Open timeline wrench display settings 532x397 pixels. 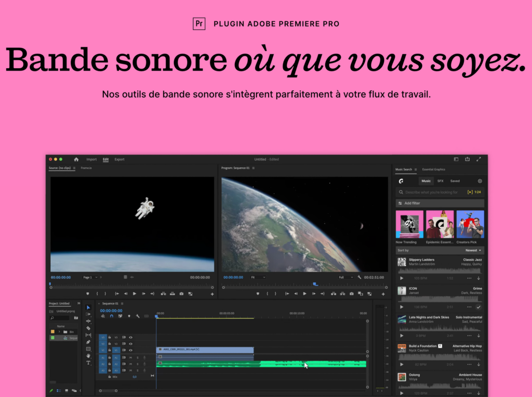(x=138, y=316)
